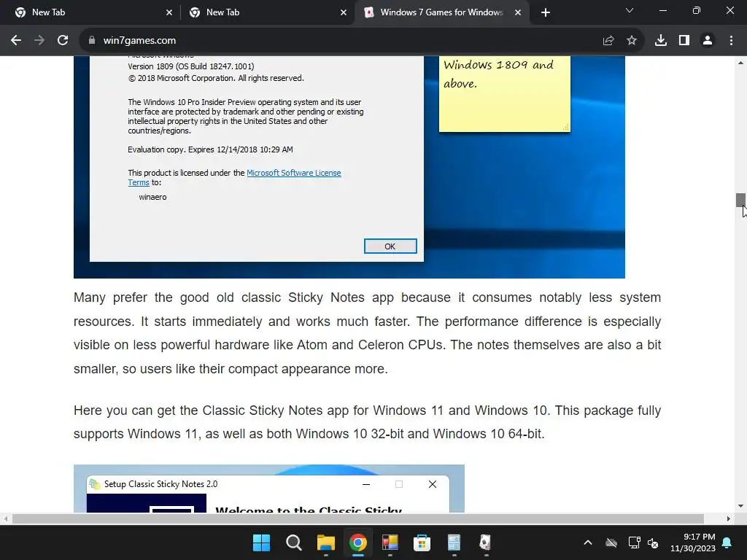Image resolution: width=747 pixels, height=560 pixels.
Task: Click the scroll right arrow
Action: click(729, 518)
